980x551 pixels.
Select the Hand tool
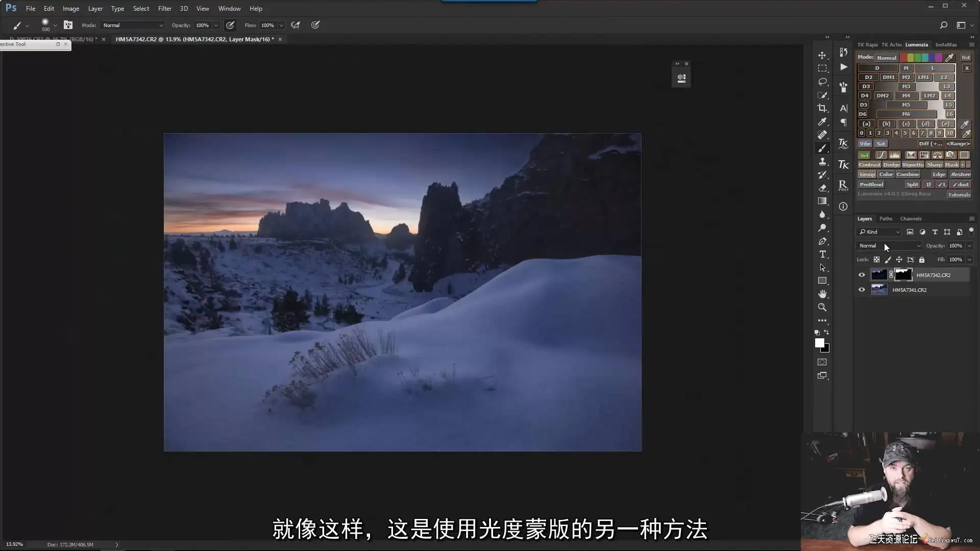point(822,294)
